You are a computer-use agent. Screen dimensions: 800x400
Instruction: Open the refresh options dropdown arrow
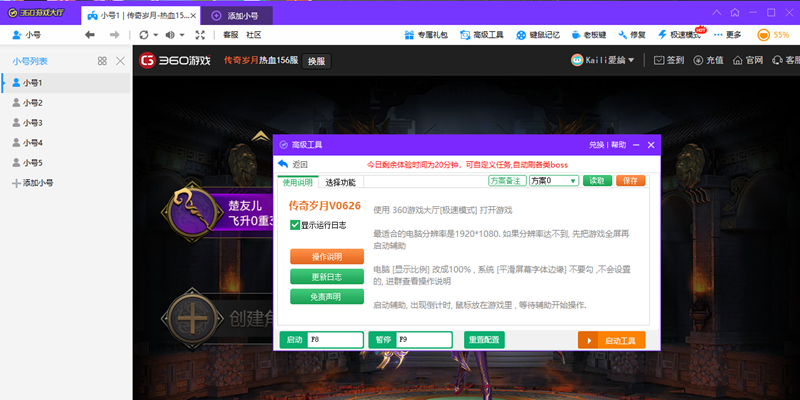click(x=156, y=35)
